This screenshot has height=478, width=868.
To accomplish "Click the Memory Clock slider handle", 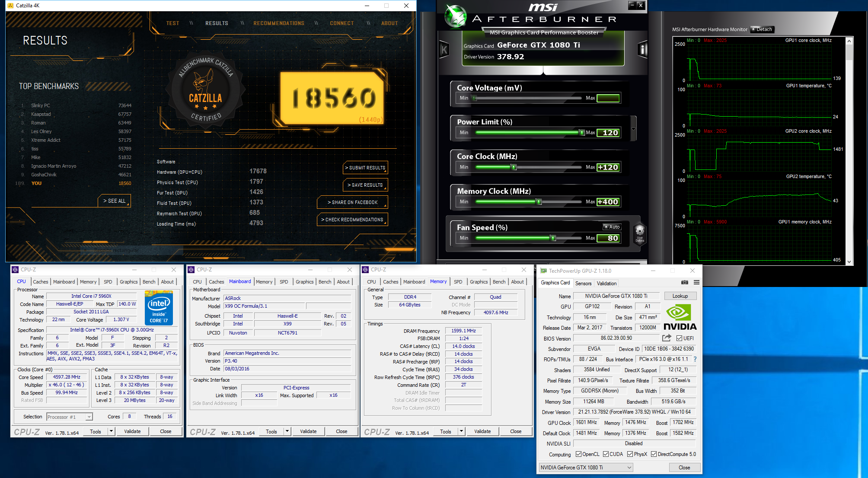I will pyautogui.click(x=539, y=202).
